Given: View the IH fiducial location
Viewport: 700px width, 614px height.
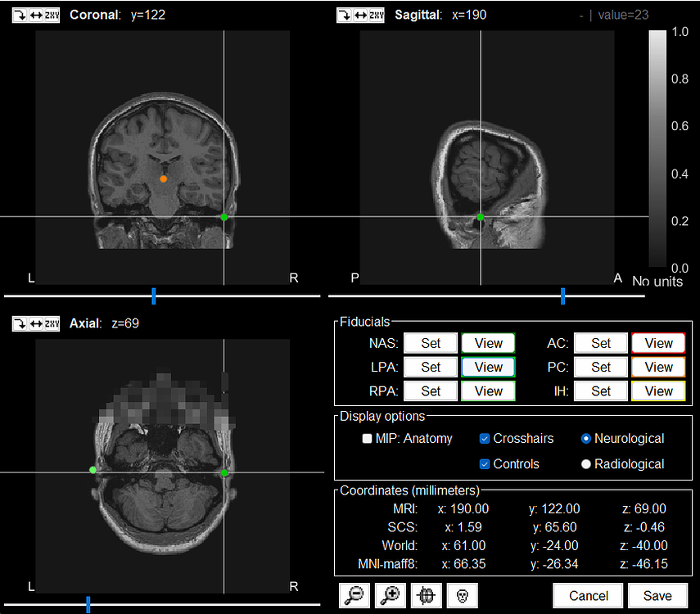Looking at the screenshot, I should 658,391.
